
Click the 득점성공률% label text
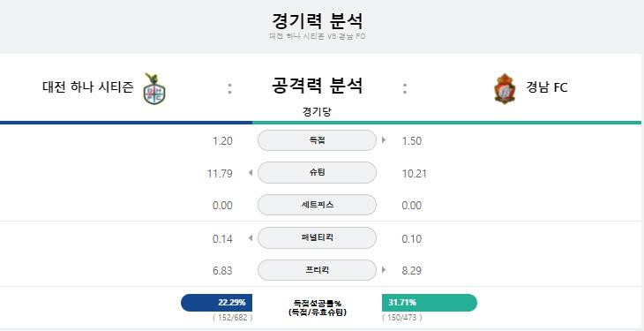[x=317, y=304]
